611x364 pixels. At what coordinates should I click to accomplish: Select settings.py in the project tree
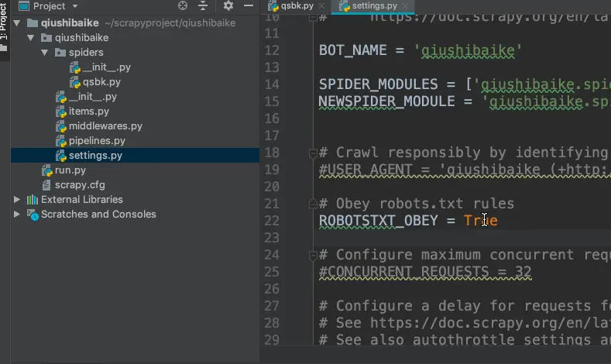click(95, 156)
